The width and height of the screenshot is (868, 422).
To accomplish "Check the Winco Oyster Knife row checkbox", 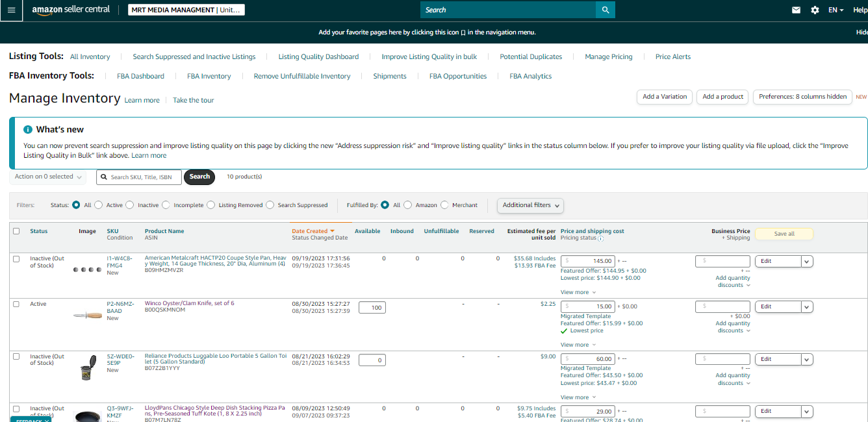I will pyautogui.click(x=16, y=304).
